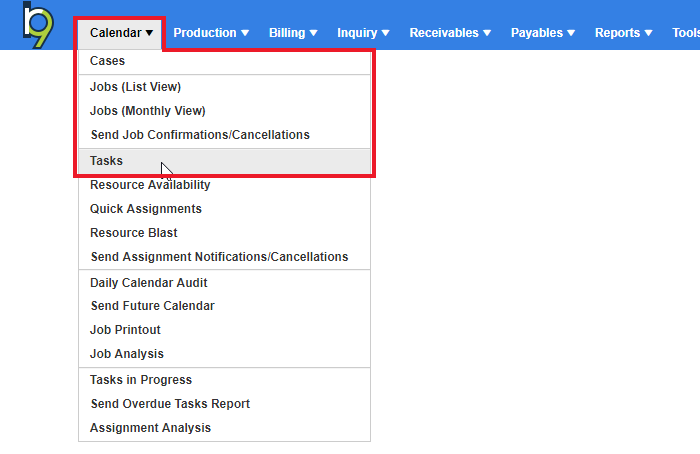Open the Calendar dropdown menu

(121, 33)
